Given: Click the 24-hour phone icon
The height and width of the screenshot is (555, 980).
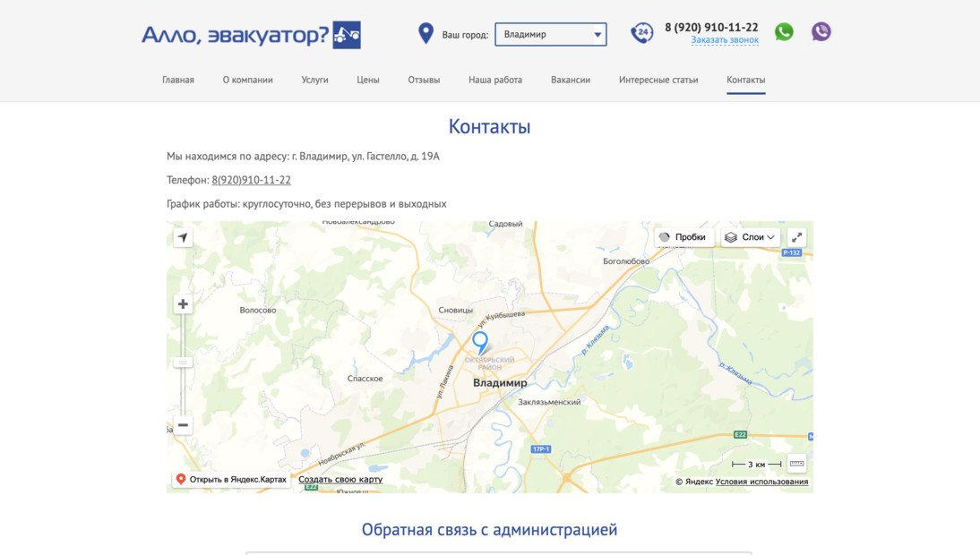Looking at the screenshot, I should coord(641,32).
